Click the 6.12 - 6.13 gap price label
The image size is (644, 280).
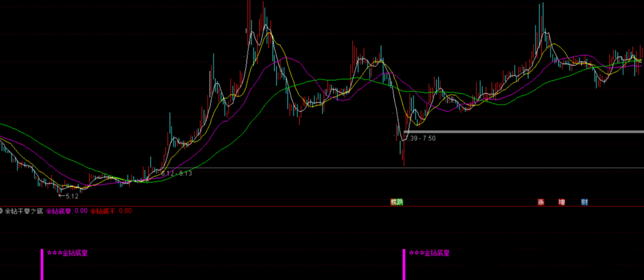click(x=177, y=173)
